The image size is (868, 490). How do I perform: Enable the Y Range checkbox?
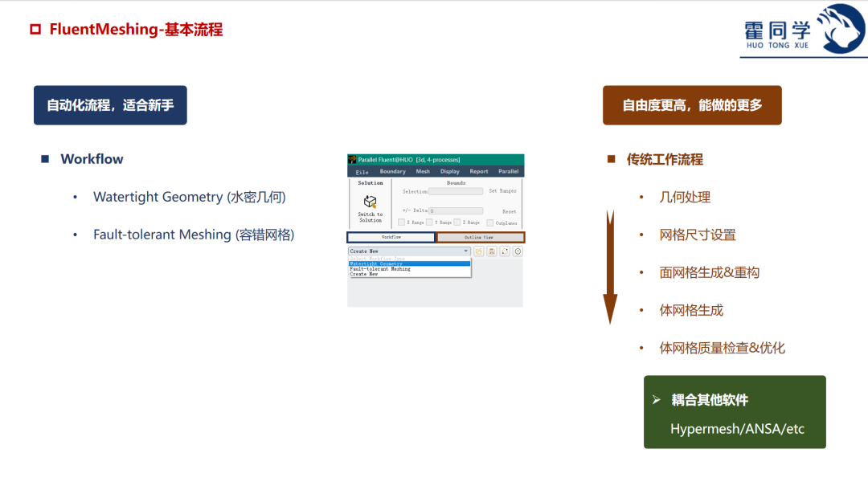pyautogui.click(x=429, y=223)
